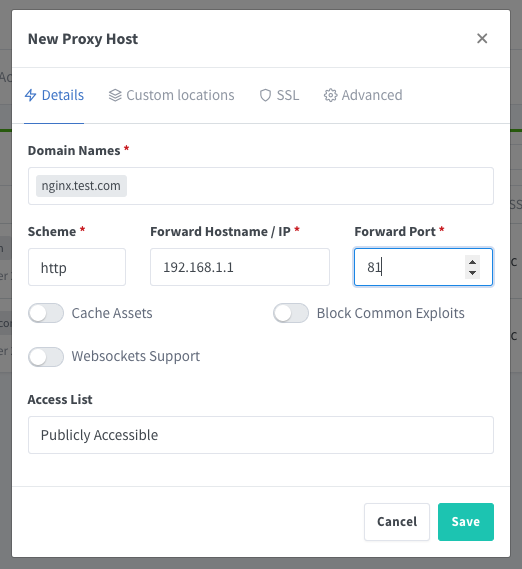Switch to the Details tab
522x569 pixels.
point(54,95)
